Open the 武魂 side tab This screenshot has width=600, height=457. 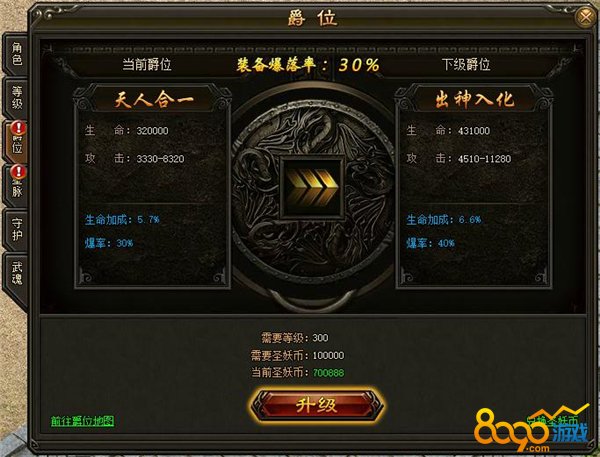click(x=16, y=273)
